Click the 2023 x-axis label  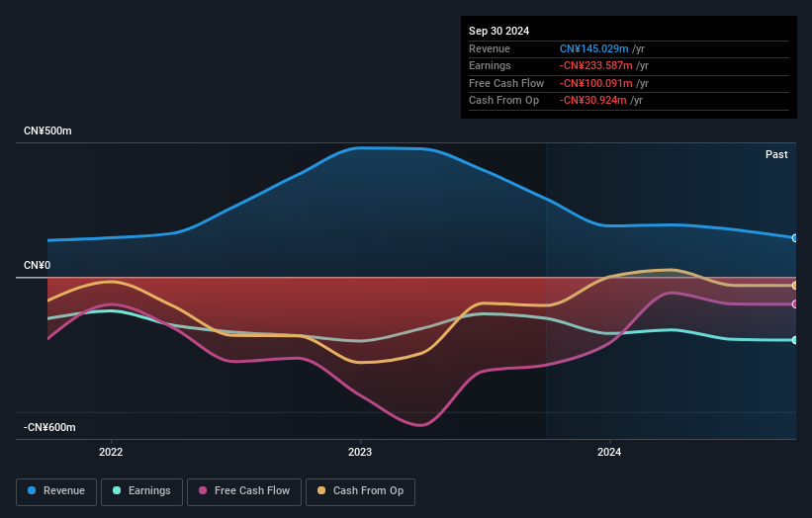360,452
